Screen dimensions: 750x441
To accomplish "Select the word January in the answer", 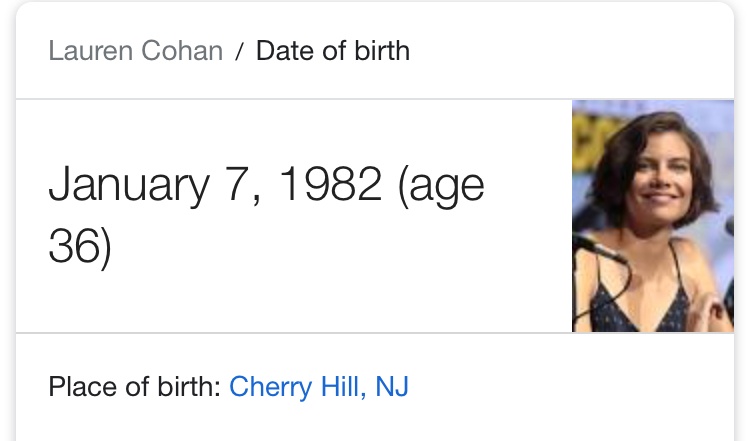I will click(129, 186).
